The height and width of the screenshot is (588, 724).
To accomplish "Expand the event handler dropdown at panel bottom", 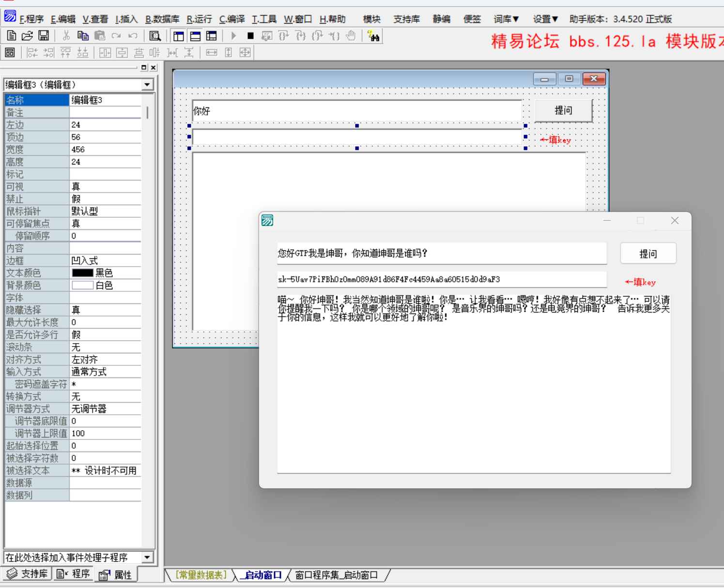I will tap(147, 558).
